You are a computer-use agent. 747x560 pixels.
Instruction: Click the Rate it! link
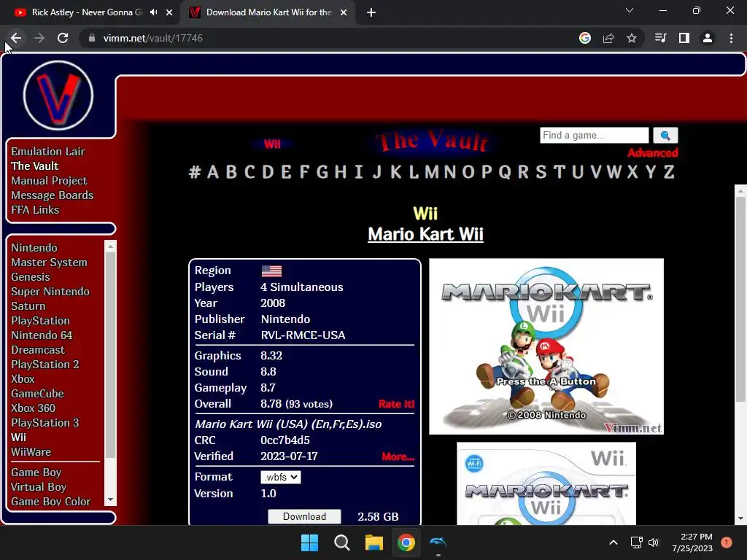(396, 404)
